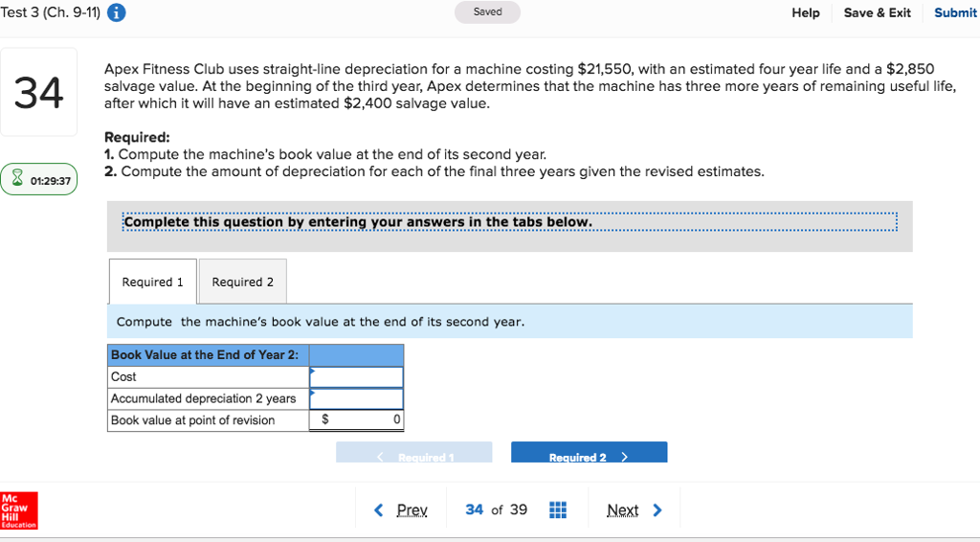The width and height of the screenshot is (980, 542).
Task: Go to the Prev question
Action: pyautogui.click(x=412, y=509)
